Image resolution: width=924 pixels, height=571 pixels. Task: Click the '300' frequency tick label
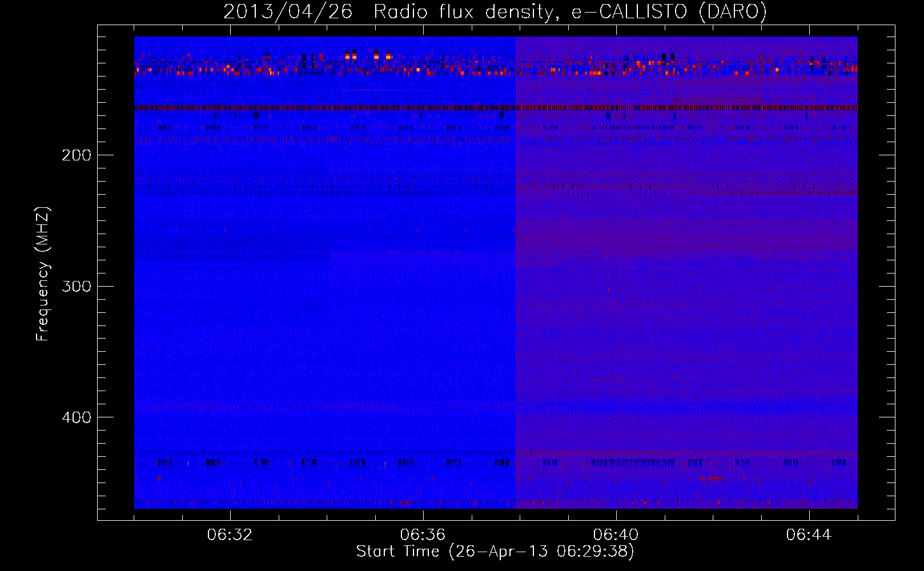[77, 286]
